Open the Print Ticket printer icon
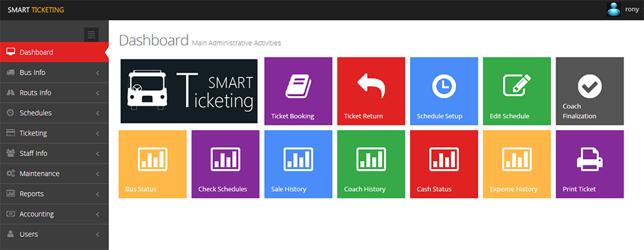 (589, 159)
